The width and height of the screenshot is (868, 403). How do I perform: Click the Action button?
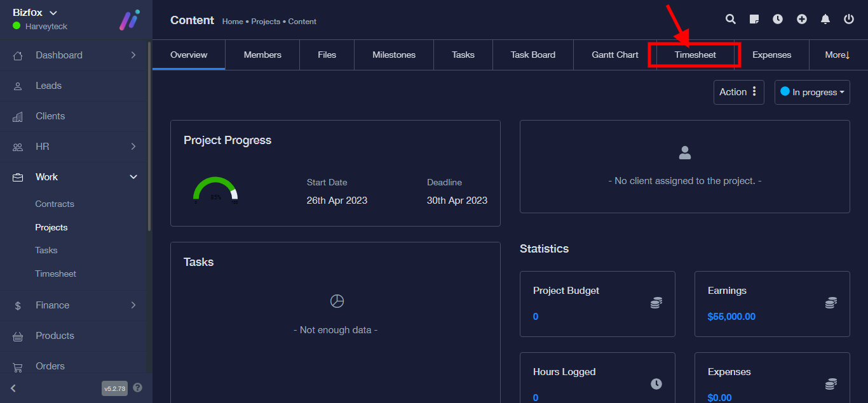(738, 92)
